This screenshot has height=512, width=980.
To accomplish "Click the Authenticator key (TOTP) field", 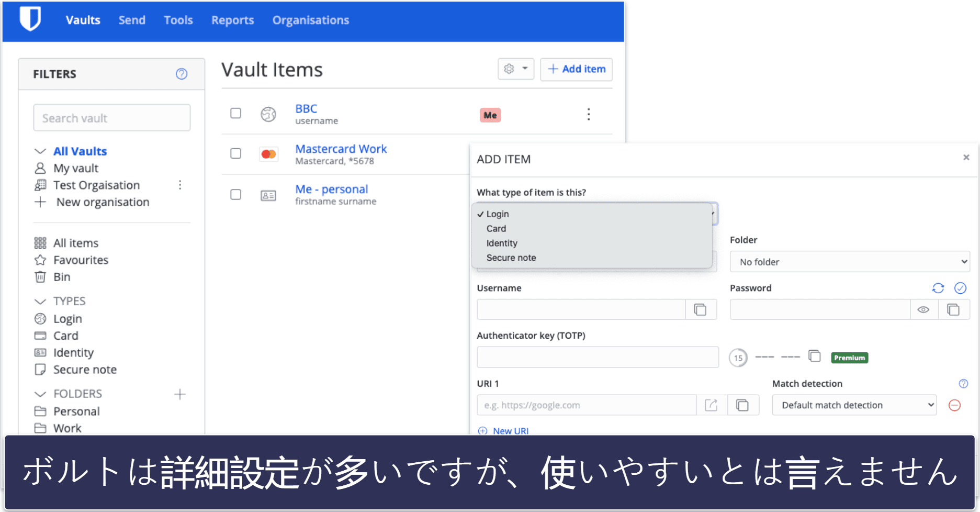I will pyautogui.click(x=598, y=357).
